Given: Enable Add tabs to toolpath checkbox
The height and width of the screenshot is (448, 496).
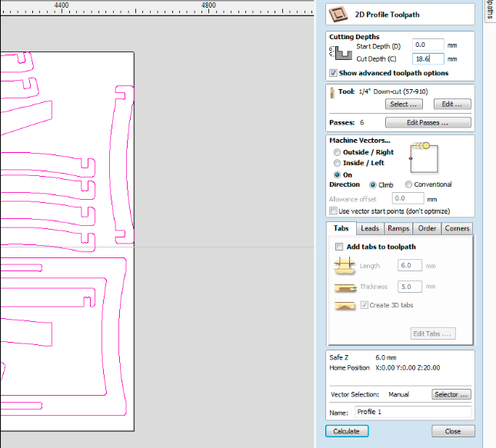Looking at the screenshot, I should 339,247.
